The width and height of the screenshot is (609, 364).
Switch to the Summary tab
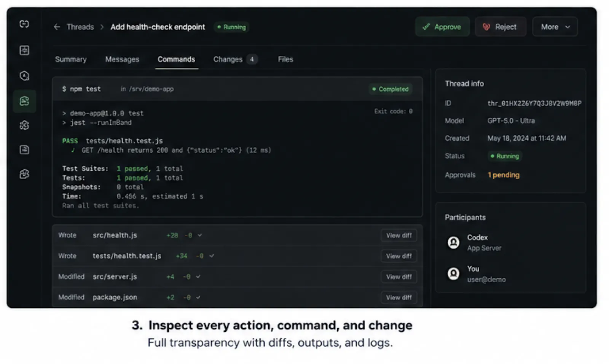point(71,59)
